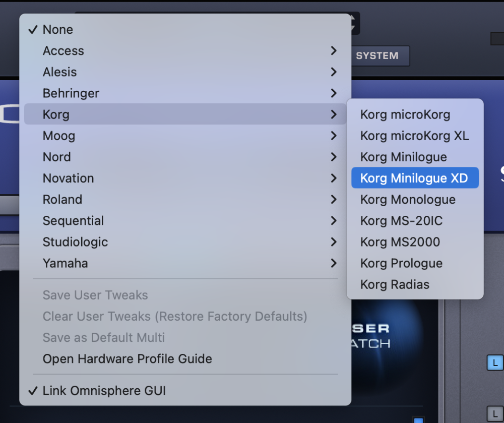Click the blue L button
This screenshot has height=423, width=504.
495,363
